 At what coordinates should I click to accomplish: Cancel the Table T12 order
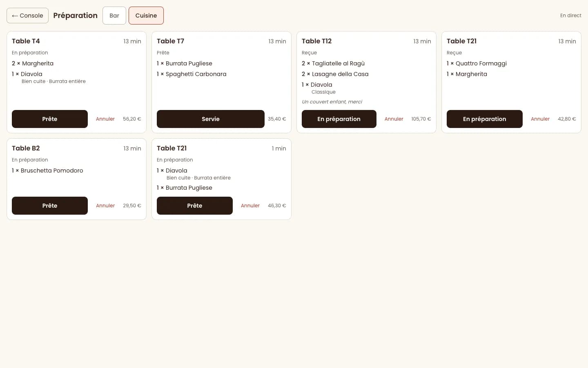tap(394, 119)
